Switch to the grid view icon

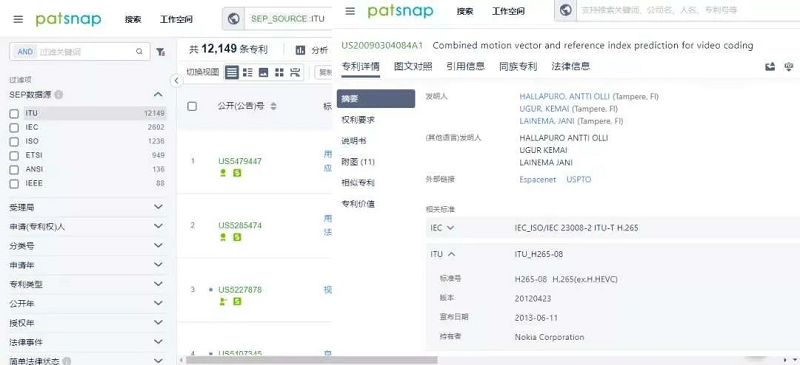pyautogui.click(x=279, y=72)
